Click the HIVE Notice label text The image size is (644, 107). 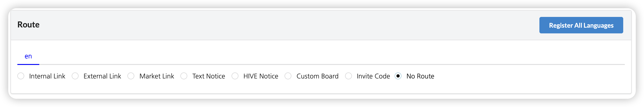[x=261, y=76]
